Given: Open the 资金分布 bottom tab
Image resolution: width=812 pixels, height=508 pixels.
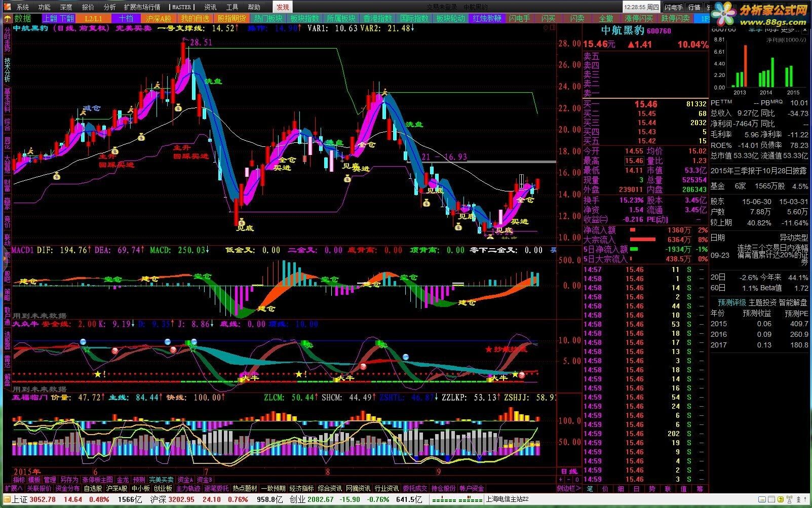Looking at the screenshot, I should tap(67, 489).
